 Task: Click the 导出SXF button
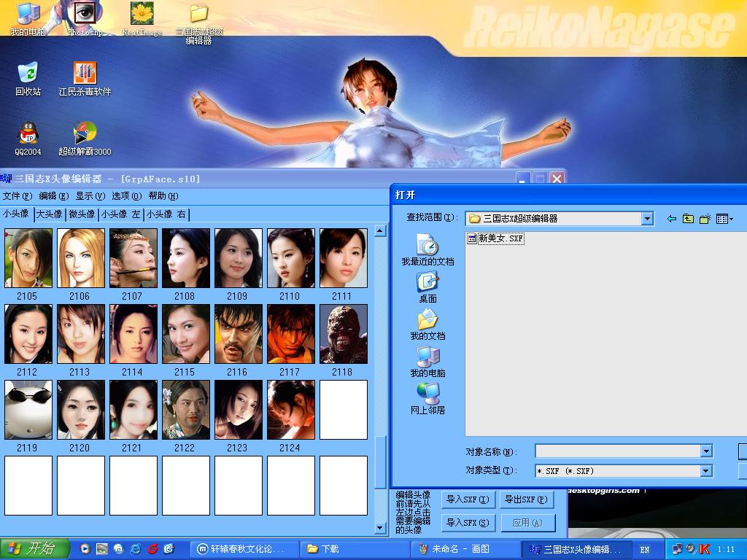pos(525,499)
